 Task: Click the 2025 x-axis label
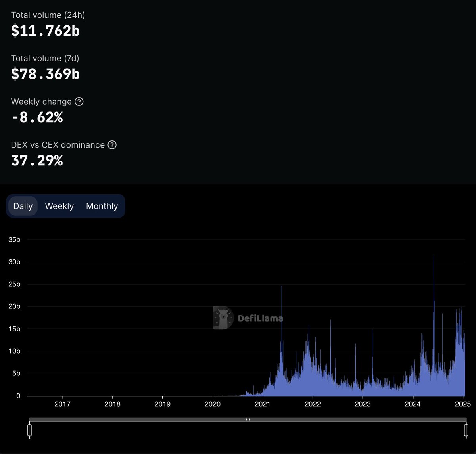[x=463, y=404]
